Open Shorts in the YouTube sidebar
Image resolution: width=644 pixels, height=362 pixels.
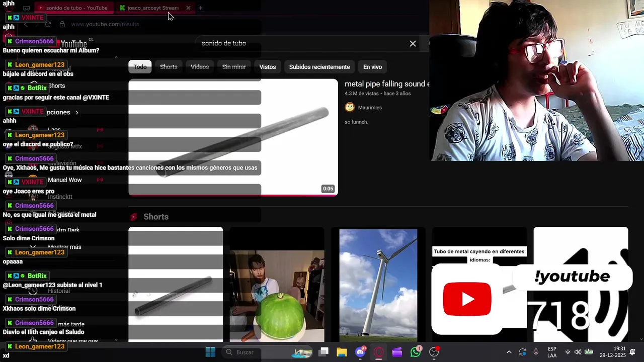coord(57,86)
